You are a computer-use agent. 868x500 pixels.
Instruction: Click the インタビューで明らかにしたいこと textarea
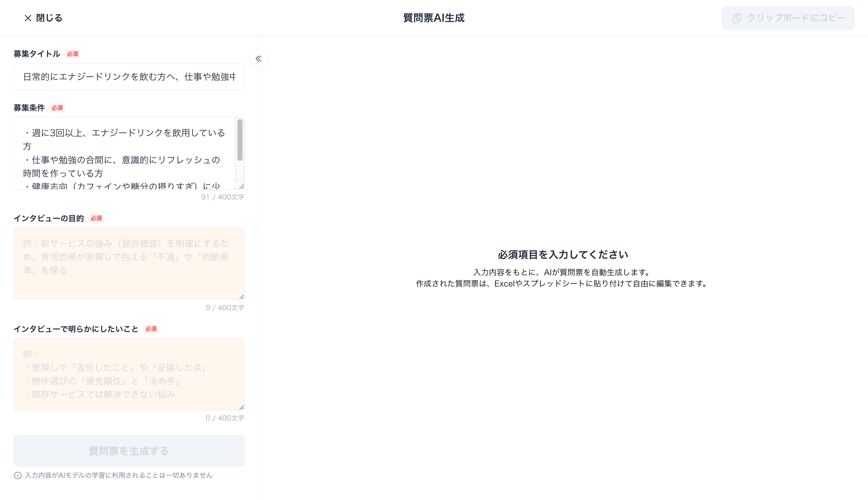129,374
